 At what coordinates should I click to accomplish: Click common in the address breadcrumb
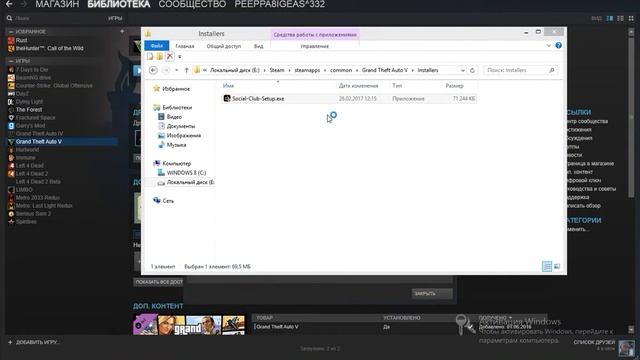pos(341,70)
